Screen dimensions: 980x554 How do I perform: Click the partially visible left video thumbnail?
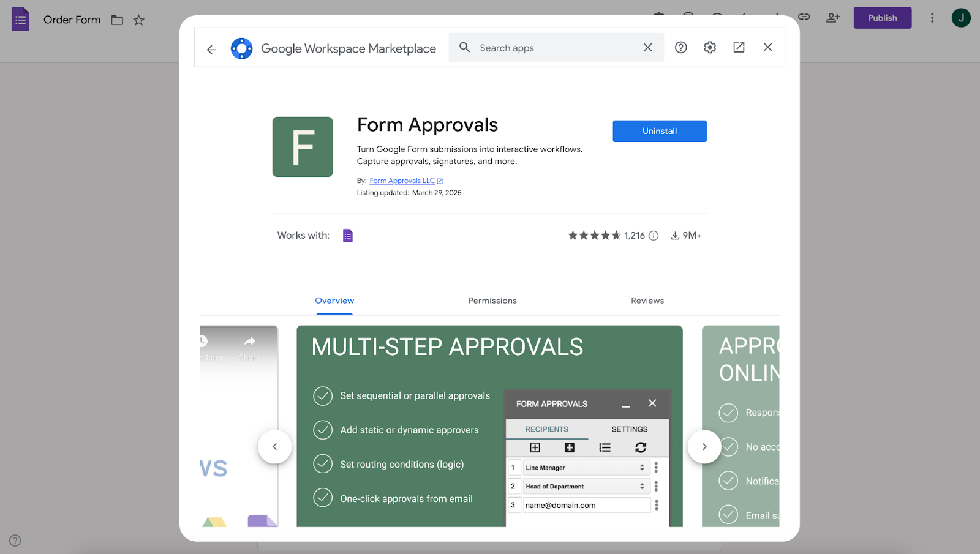[x=239, y=426]
